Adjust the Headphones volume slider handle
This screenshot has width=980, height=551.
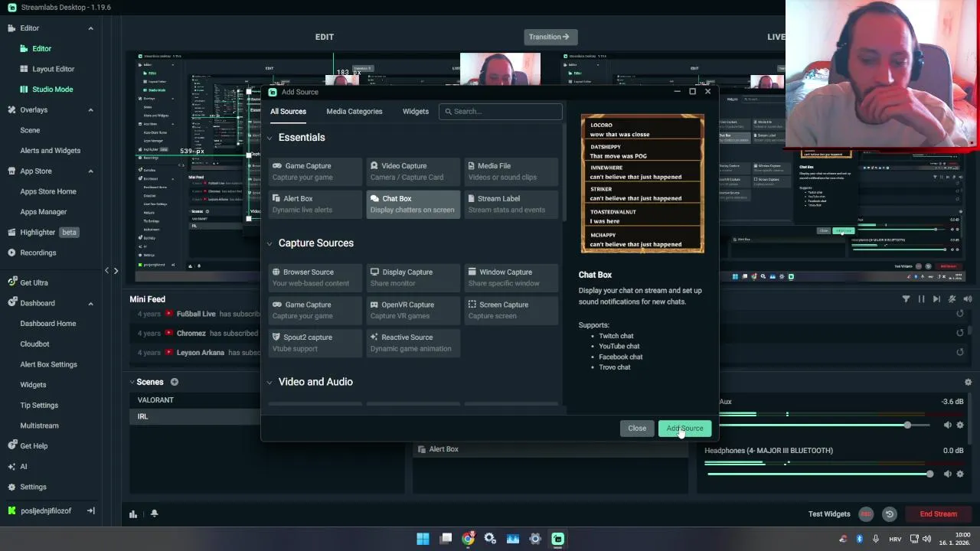(929, 474)
